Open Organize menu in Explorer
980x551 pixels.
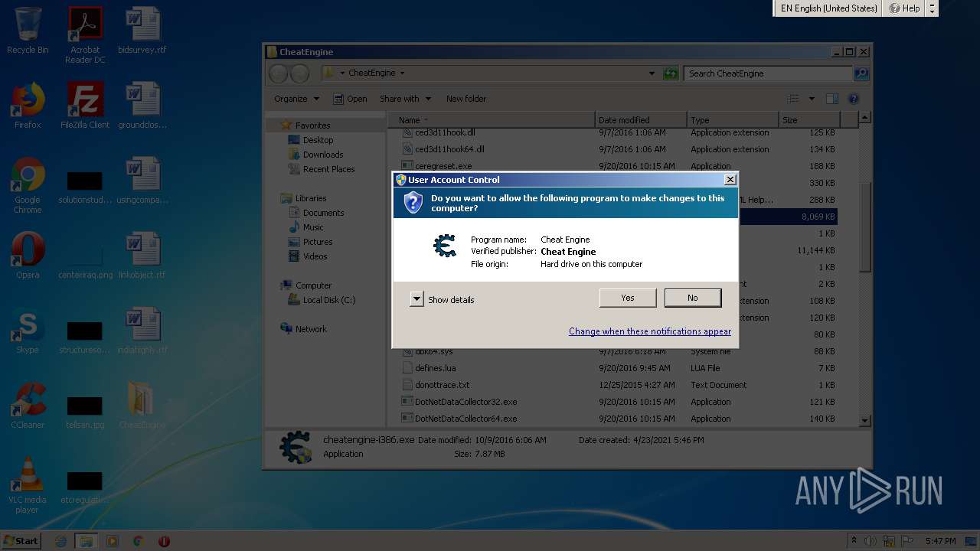point(296,99)
